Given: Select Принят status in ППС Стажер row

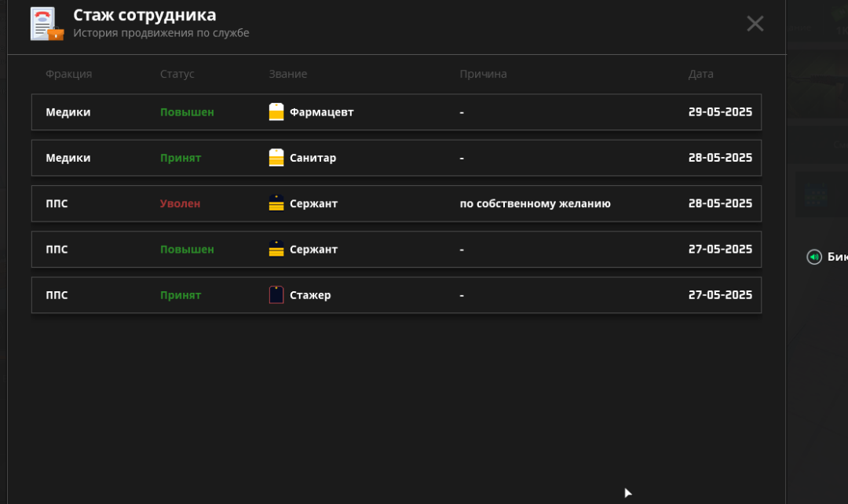Looking at the screenshot, I should click(181, 295).
